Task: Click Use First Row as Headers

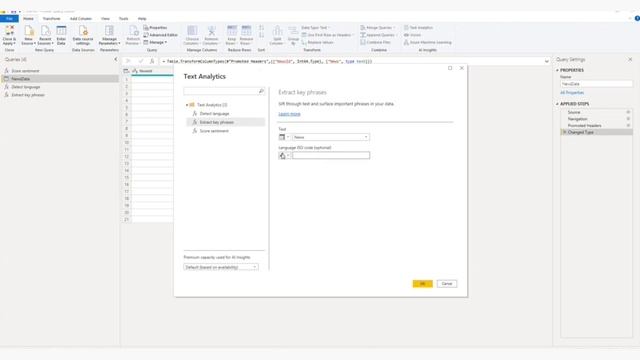Action: 327,35
